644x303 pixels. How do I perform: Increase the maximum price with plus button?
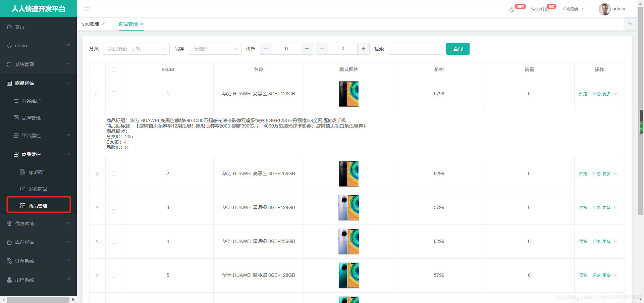363,49
